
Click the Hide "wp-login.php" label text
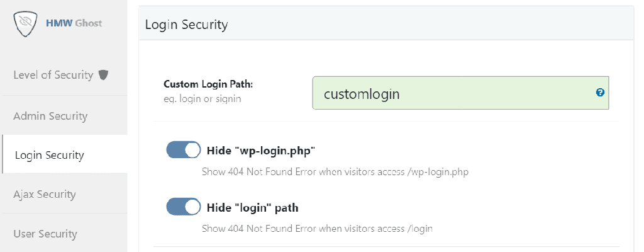pos(260,151)
